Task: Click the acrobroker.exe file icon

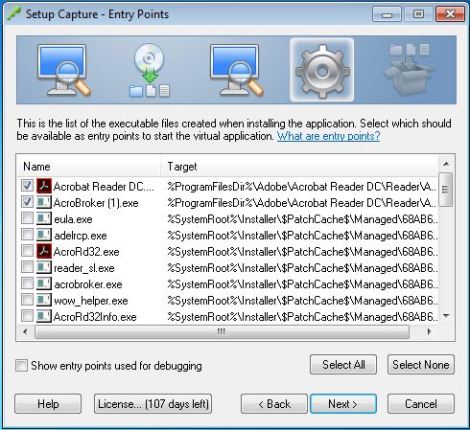Action: (x=44, y=284)
